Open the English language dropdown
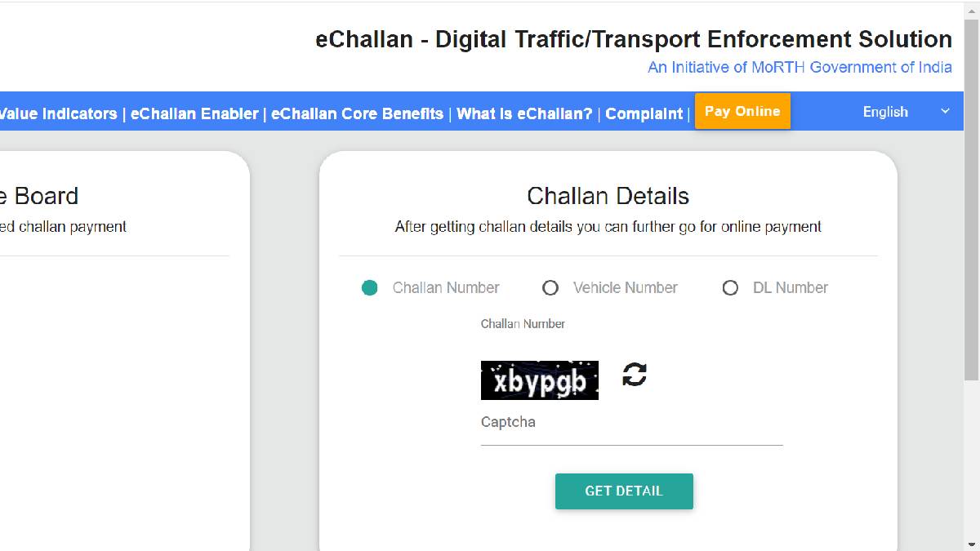Screen dimensions: 980x551 click(906, 112)
